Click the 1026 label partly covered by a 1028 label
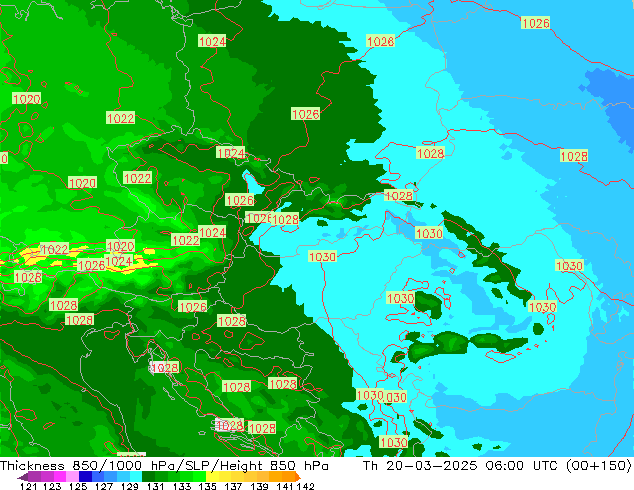634x490 pixels. 258,218
